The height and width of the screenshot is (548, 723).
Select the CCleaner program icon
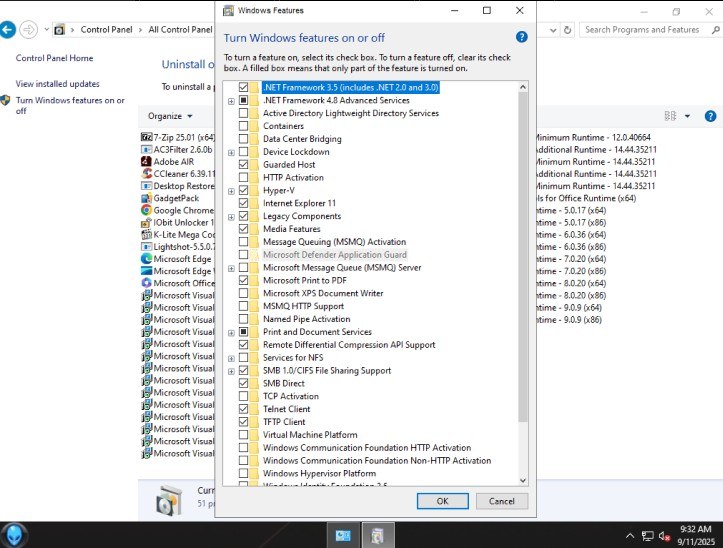[146, 173]
